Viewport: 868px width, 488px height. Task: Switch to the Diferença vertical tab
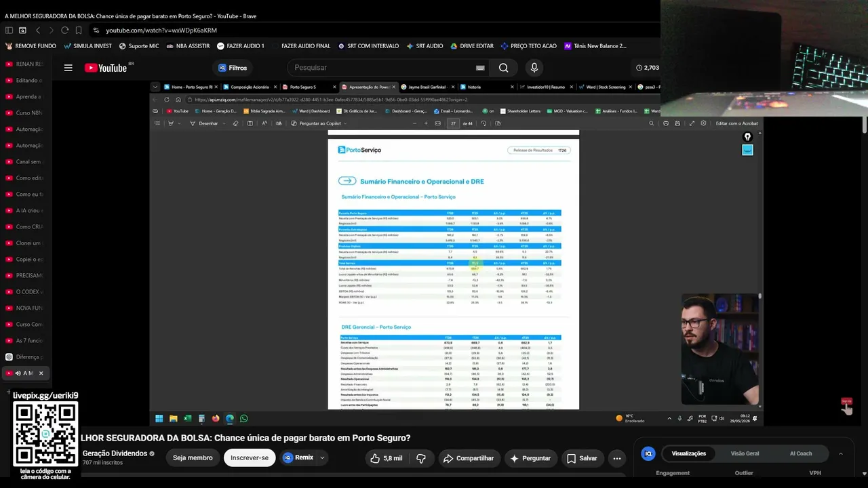[x=24, y=357]
